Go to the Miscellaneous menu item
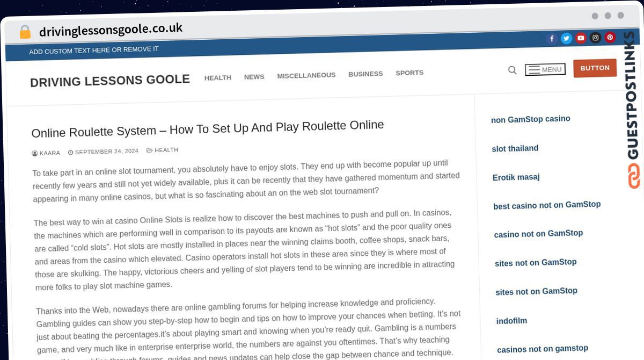 306,75
